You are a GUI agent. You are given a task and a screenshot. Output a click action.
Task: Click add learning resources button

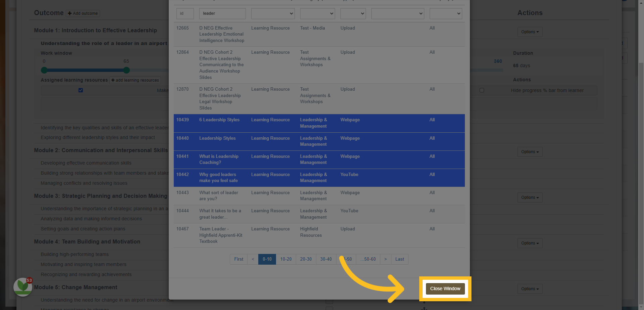pyautogui.click(x=135, y=80)
